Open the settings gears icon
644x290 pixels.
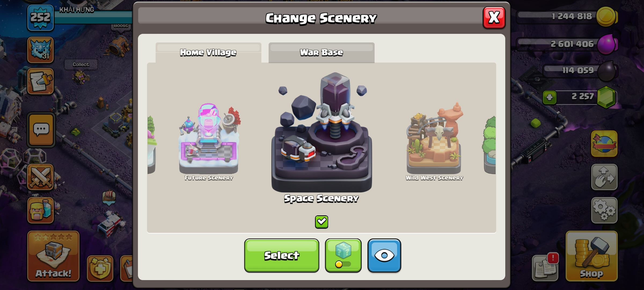(604, 210)
